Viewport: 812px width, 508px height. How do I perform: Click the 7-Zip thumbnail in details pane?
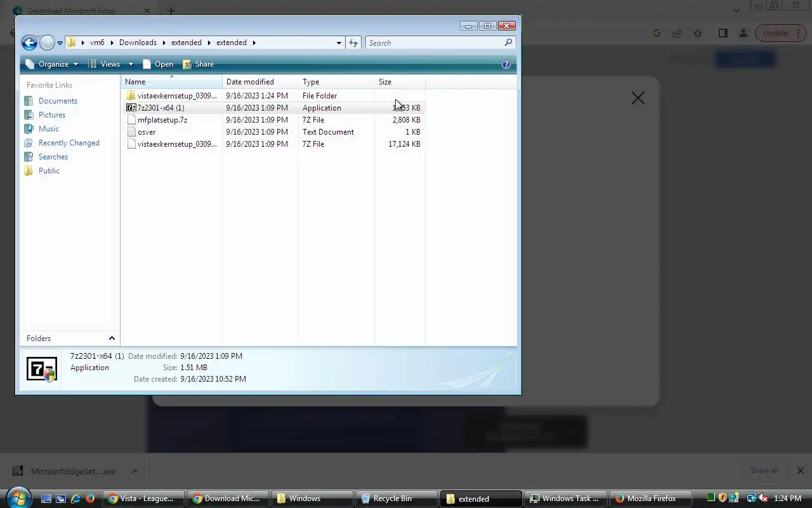[x=42, y=369]
